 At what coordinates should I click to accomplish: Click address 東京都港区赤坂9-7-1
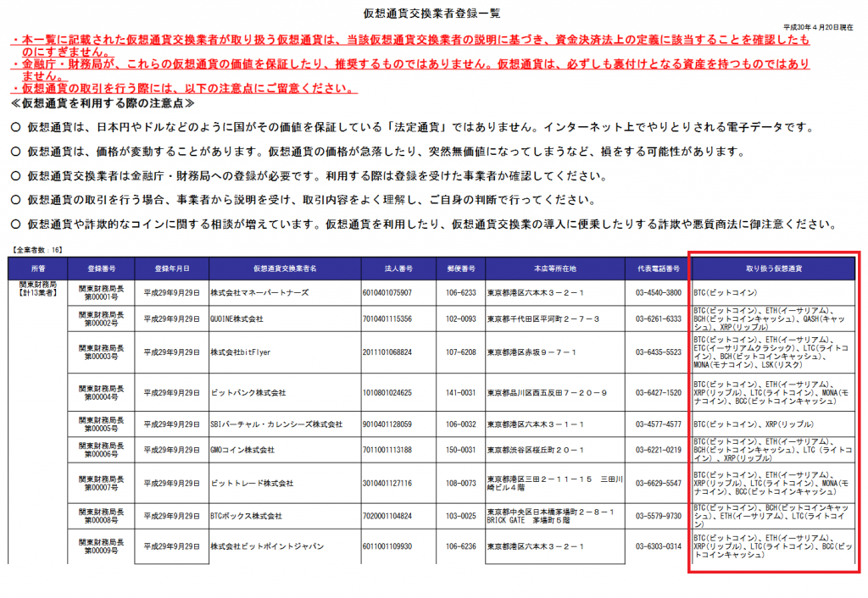531,352
